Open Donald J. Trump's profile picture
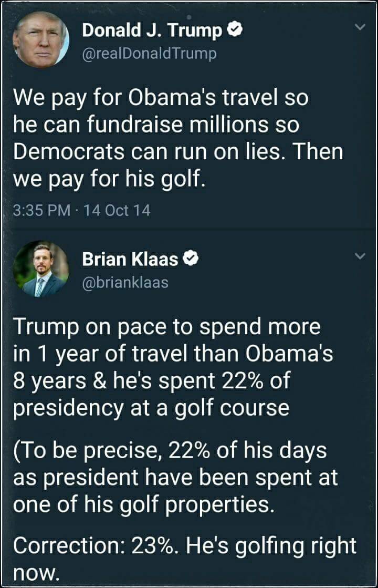The height and width of the screenshot is (588, 378). (x=41, y=39)
